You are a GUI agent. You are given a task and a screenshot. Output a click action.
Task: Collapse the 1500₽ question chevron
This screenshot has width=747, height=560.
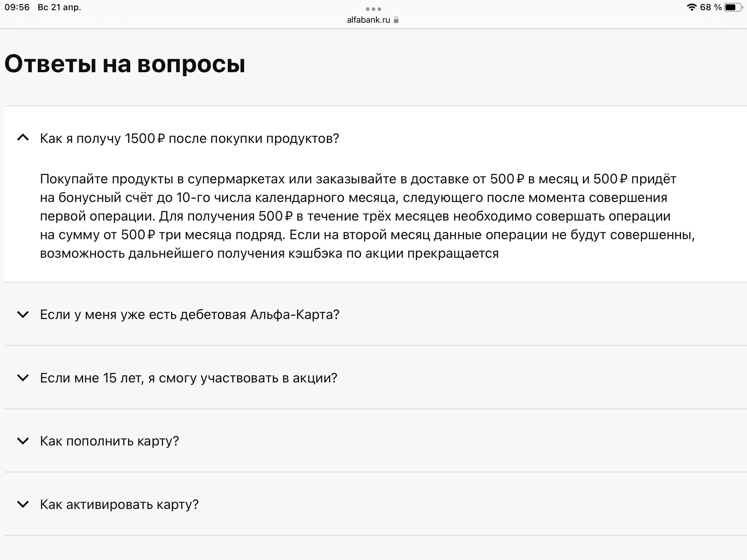pos(23,138)
